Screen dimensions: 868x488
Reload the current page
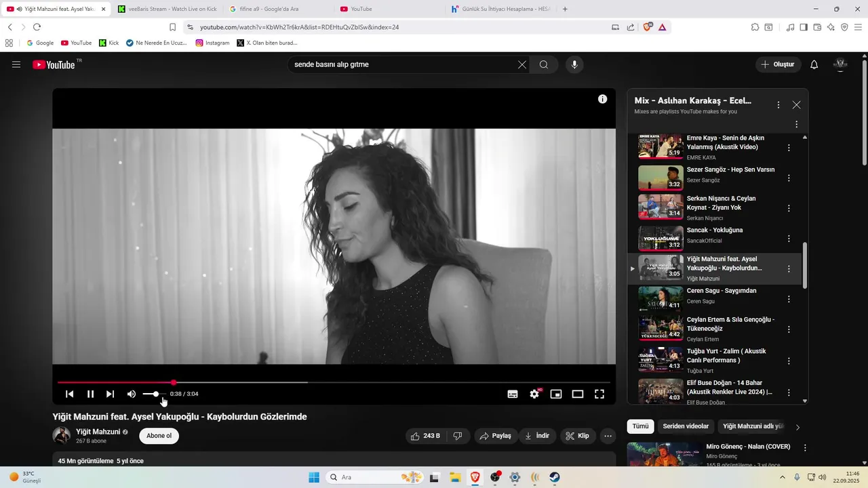(37, 27)
